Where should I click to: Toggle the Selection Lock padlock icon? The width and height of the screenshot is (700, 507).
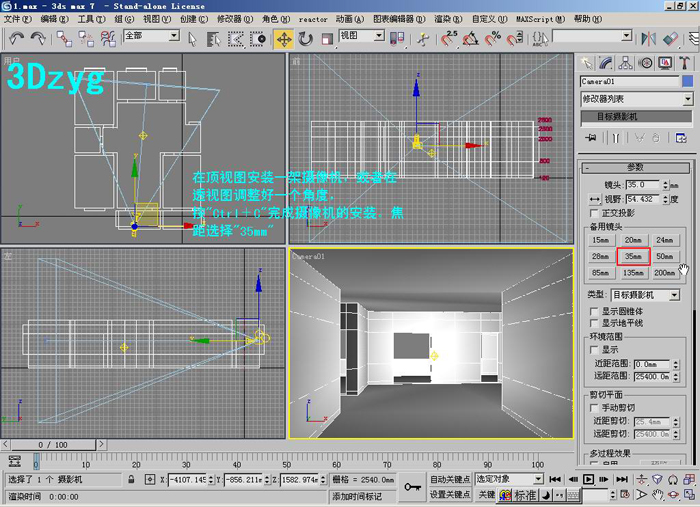(x=131, y=479)
